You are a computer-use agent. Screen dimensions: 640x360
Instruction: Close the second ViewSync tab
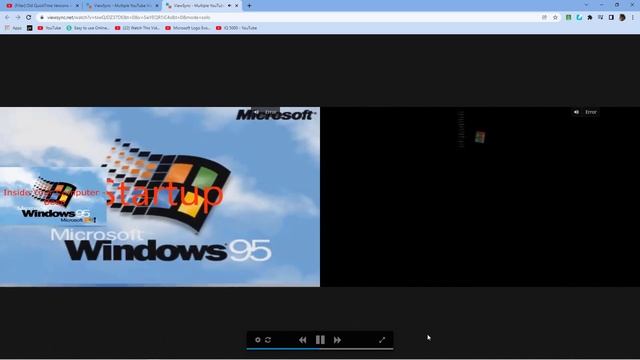(157, 6)
